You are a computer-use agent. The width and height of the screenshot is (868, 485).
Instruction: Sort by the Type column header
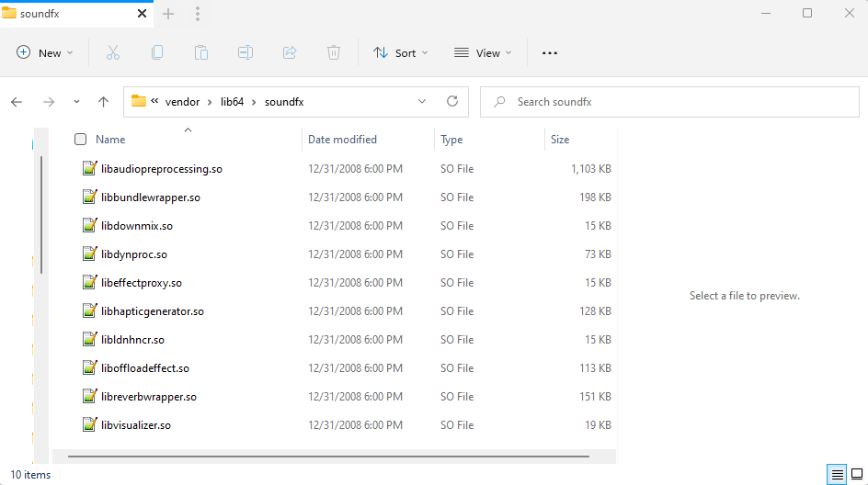pos(451,140)
